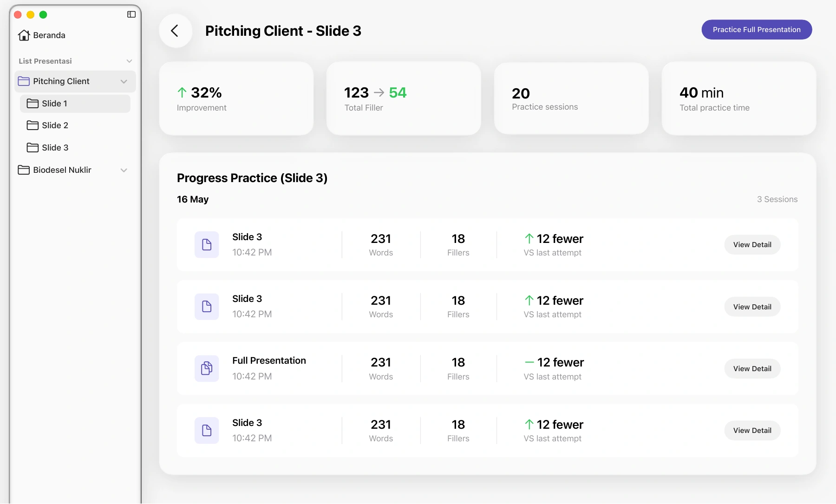
Task: Click the first Slide 3 session file icon
Action: click(x=207, y=245)
